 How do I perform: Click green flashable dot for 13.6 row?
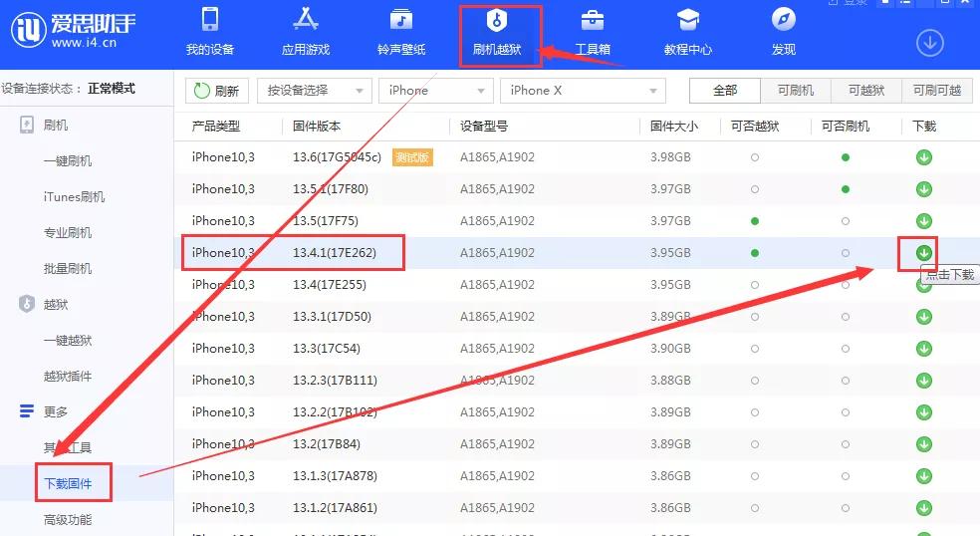pos(845,157)
